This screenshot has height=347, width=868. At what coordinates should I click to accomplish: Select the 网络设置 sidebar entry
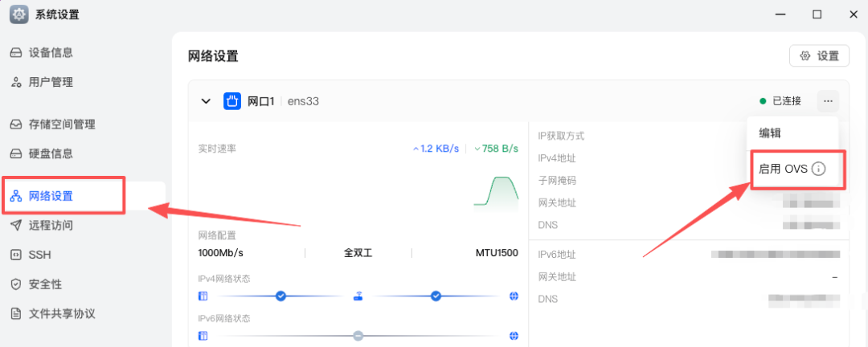(x=51, y=196)
